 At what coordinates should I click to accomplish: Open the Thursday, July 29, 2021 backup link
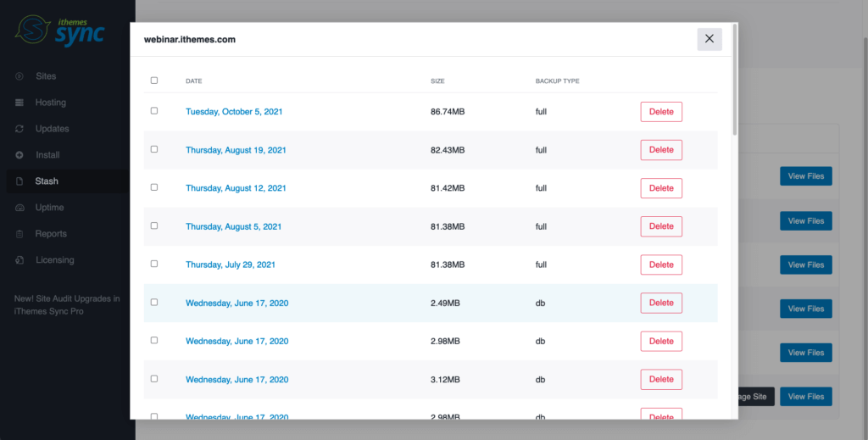click(231, 265)
